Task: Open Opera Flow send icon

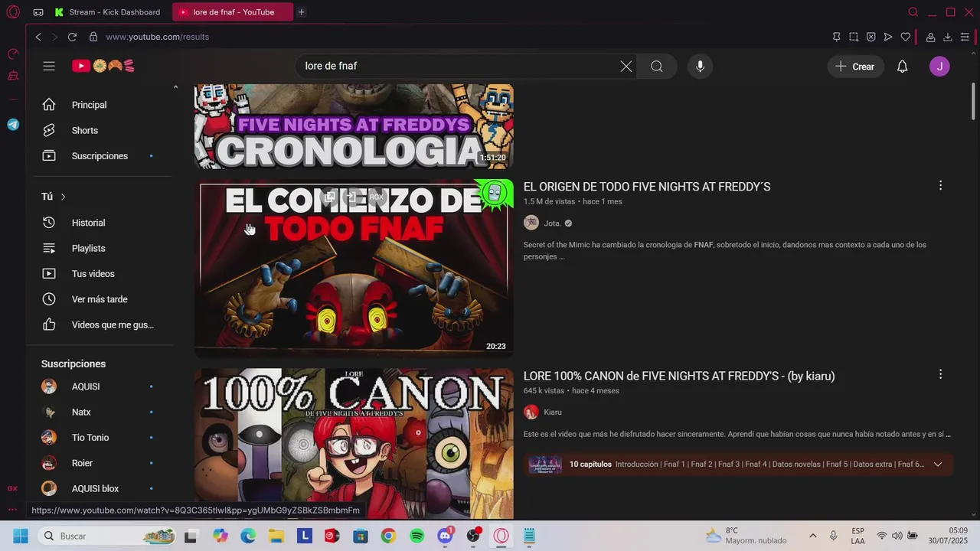Action: click(x=888, y=37)
